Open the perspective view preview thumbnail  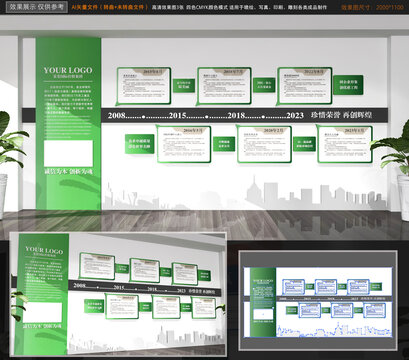pos(118,294)
